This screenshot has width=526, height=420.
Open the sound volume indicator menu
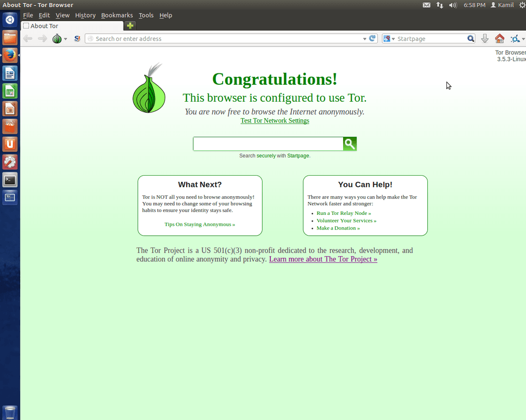pos(453,5)
